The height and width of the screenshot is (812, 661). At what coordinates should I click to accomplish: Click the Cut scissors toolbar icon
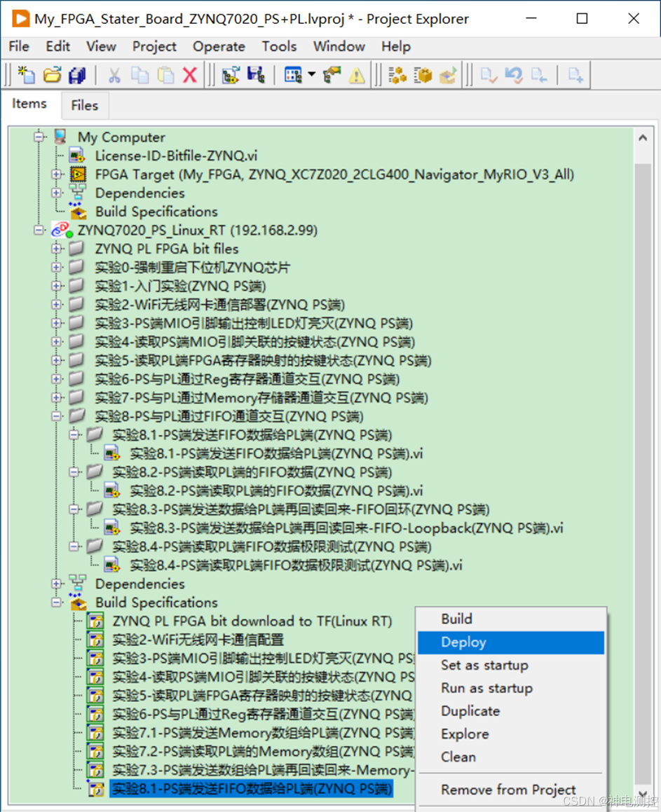tap(114, 75)
